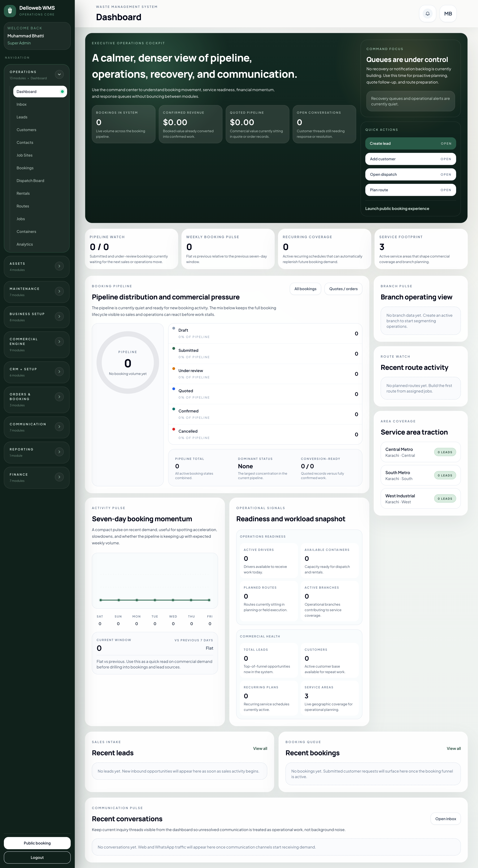Click the Public booking button
This screenshot has height=868, width=478.
coord(37,843)
